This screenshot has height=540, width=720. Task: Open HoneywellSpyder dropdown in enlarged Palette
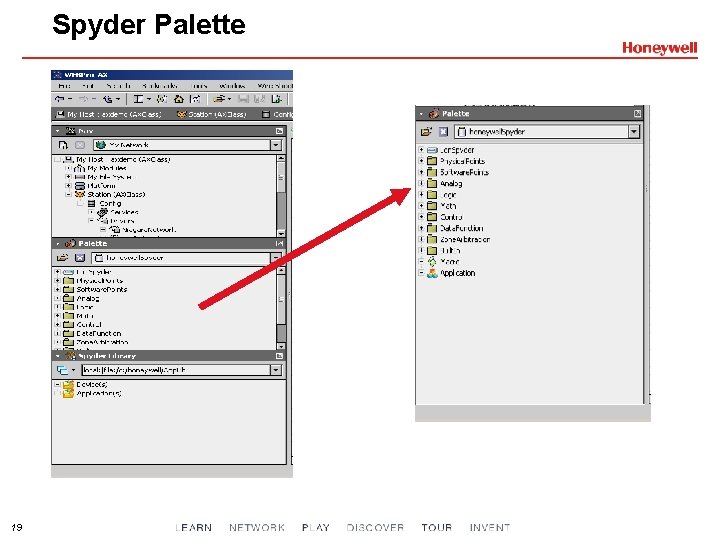point(634,132)
